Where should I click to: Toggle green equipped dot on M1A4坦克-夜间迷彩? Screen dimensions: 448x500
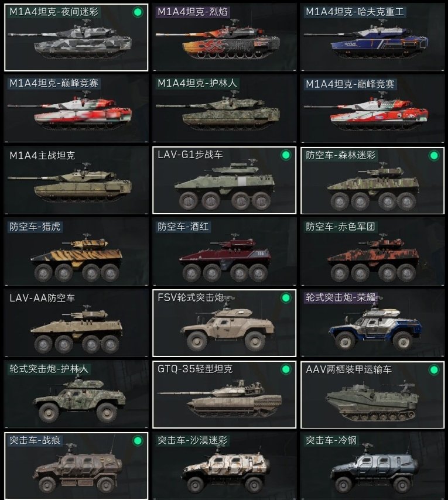pos(138,12)
